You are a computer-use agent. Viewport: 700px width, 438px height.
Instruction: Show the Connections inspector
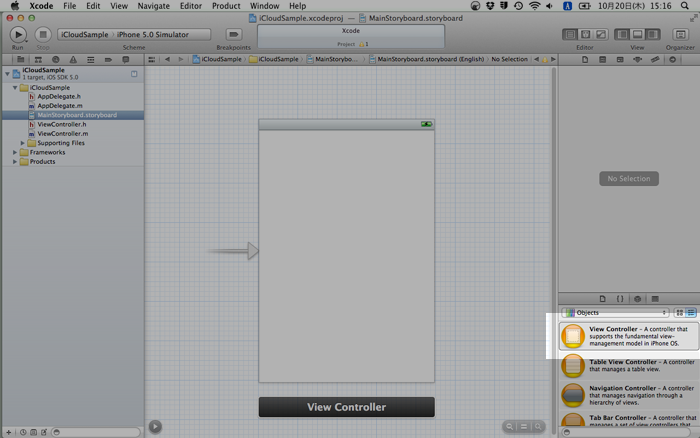click(672, 59)
